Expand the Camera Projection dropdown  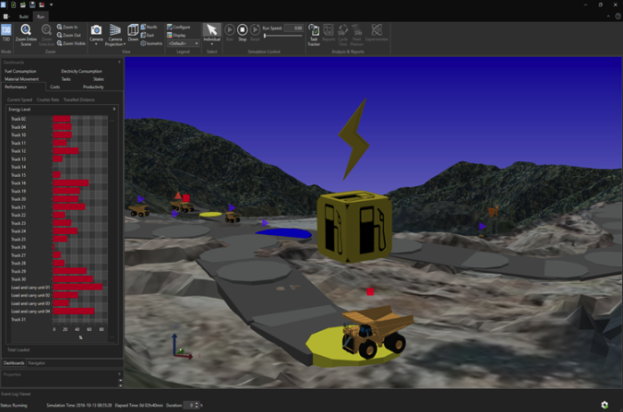coord(117,36)
